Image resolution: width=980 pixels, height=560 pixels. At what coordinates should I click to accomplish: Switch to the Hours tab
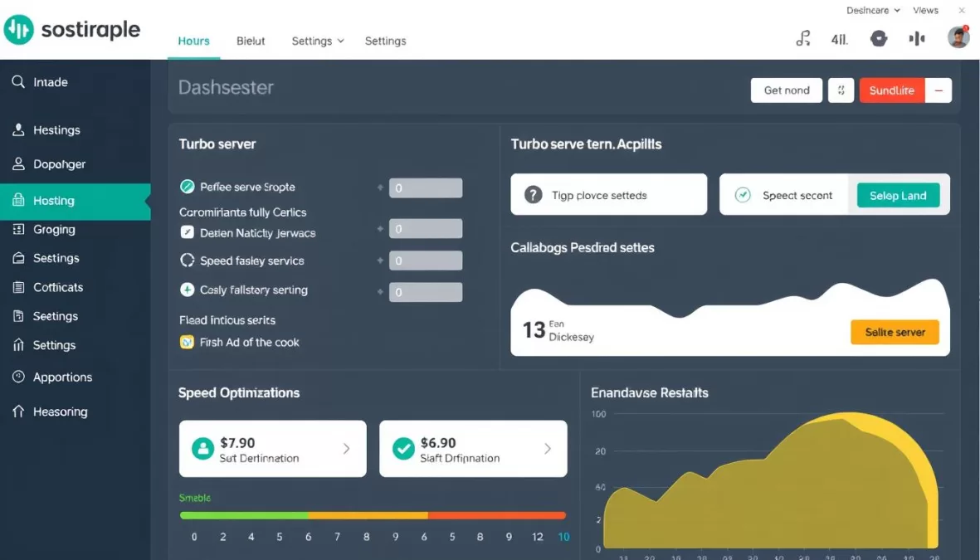point(193,40)
